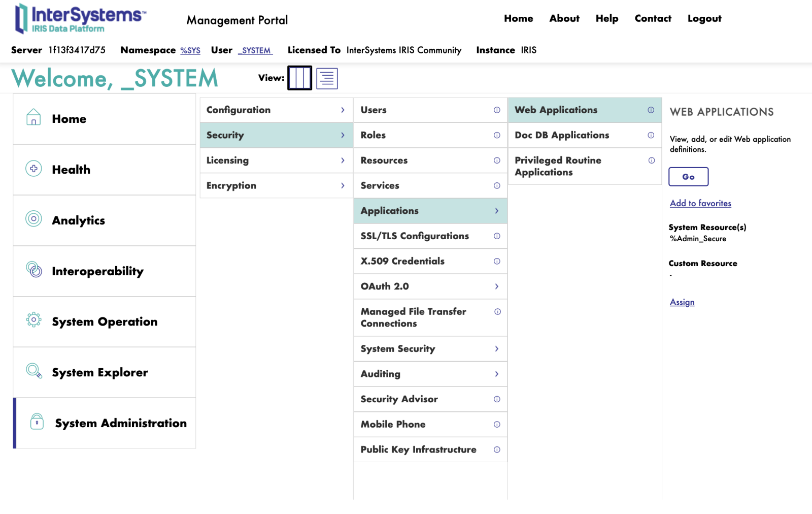Click the InterSystems IRIS logo

click(x=80, y=19)
